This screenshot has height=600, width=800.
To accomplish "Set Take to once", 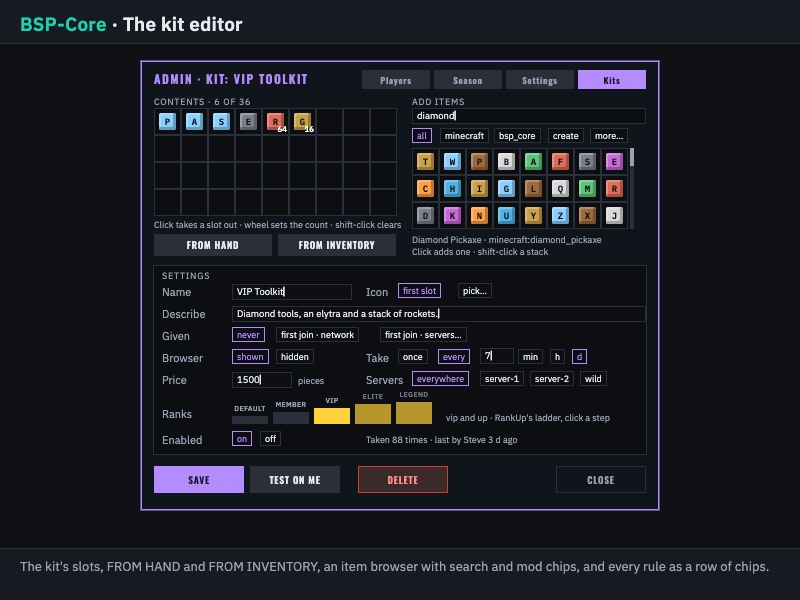I will click(x=412, y=357).
